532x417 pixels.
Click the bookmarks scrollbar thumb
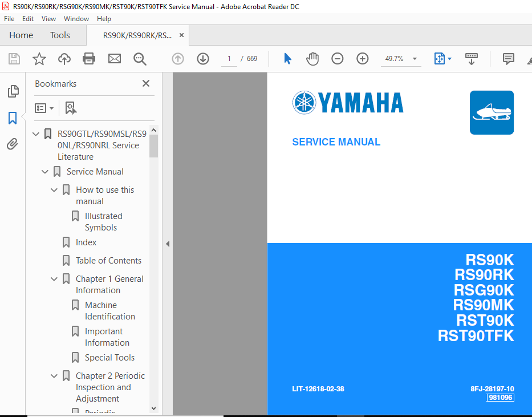coord(154,146)
